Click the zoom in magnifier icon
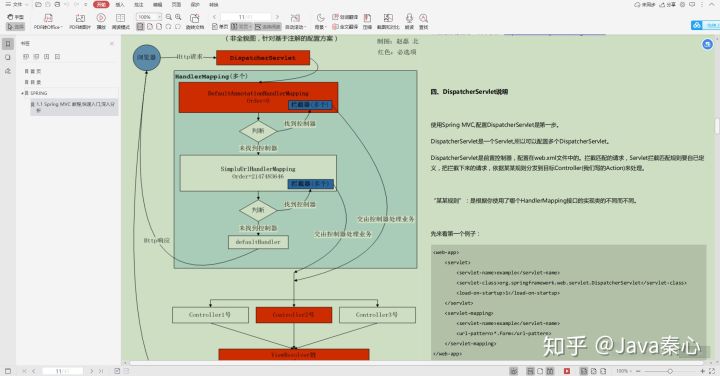This screenshot has width=720, height=376. pyautogui.click(x=178, y=17)
